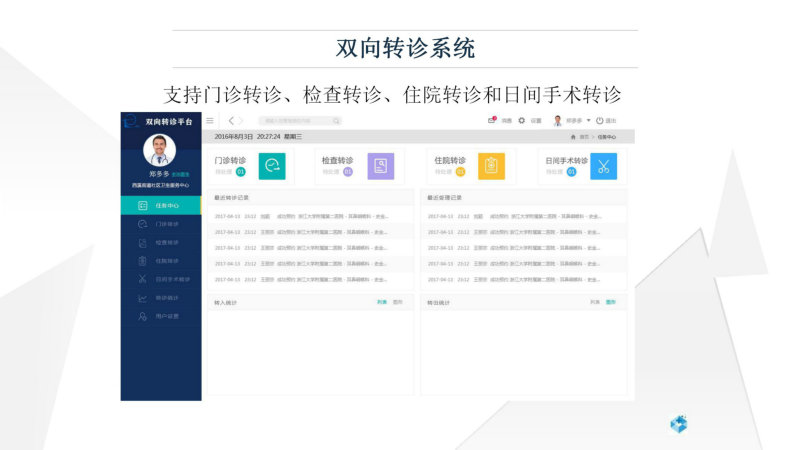Expand the user dropdown arrow in top bar

tap(588, 121)
